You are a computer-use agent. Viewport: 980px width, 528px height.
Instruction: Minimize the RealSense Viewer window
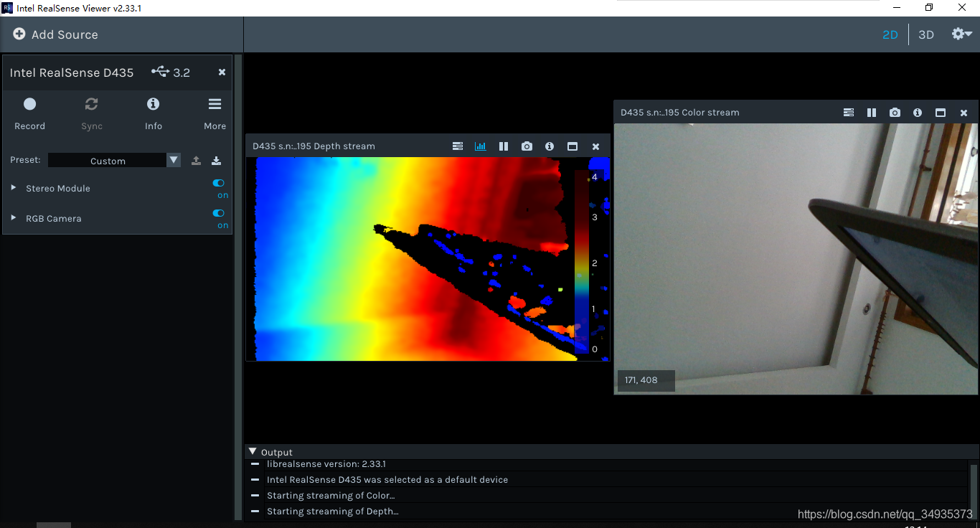[x=897, y=7]
